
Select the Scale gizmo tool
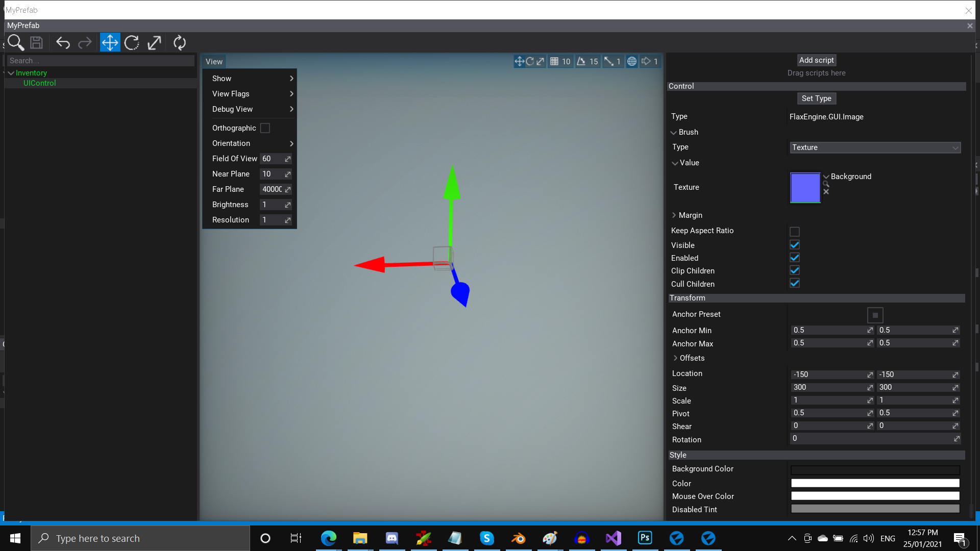click(154, 42)
